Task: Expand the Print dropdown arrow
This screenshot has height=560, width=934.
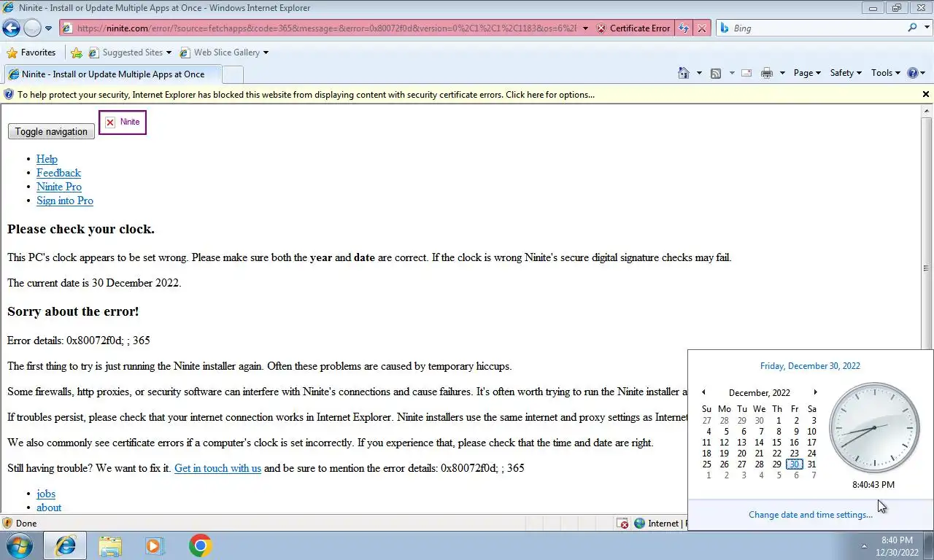Action: coord(782,73)
